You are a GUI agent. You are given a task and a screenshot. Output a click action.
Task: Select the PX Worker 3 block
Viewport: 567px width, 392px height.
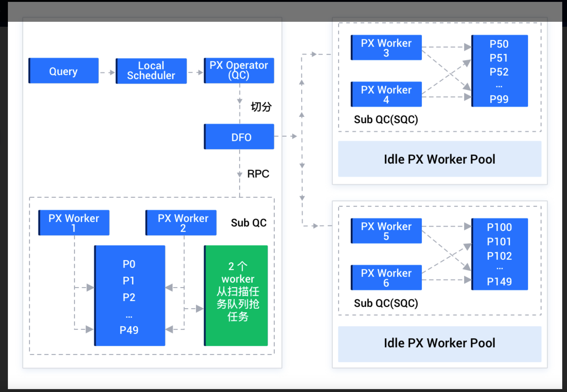[x=386, y=48]
